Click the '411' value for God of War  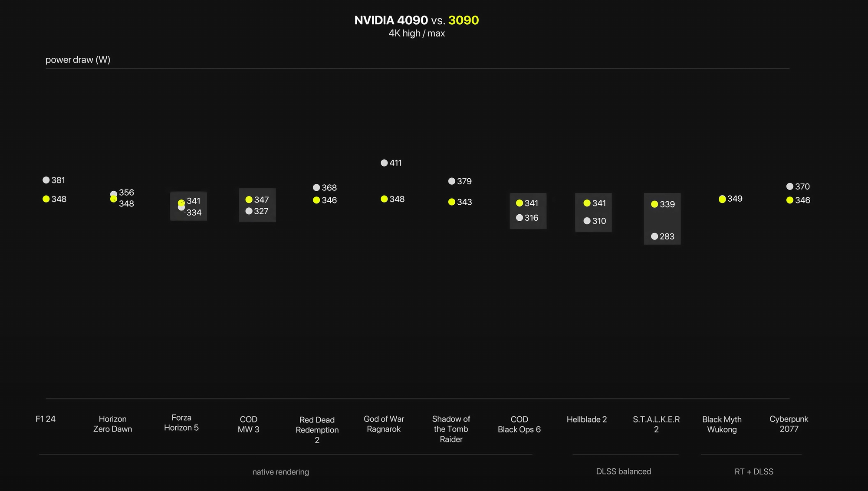(x=396, y=163)
